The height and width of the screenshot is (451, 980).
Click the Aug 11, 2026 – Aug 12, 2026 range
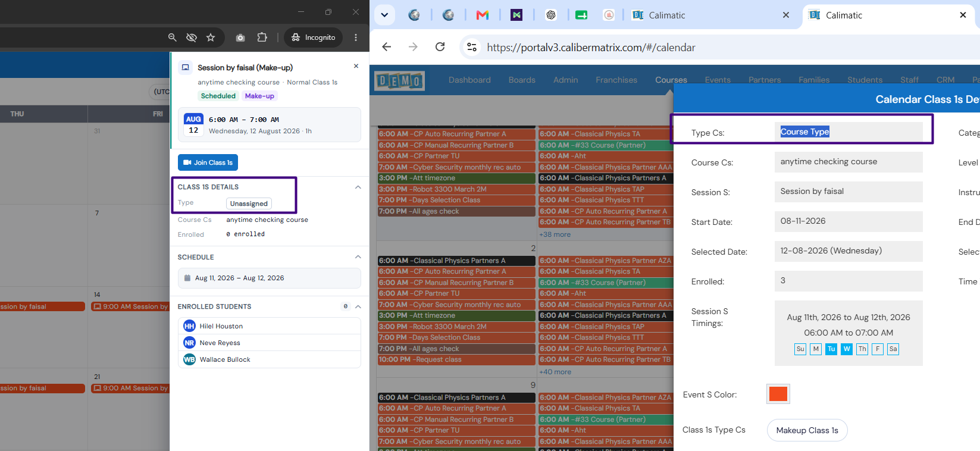270,278
